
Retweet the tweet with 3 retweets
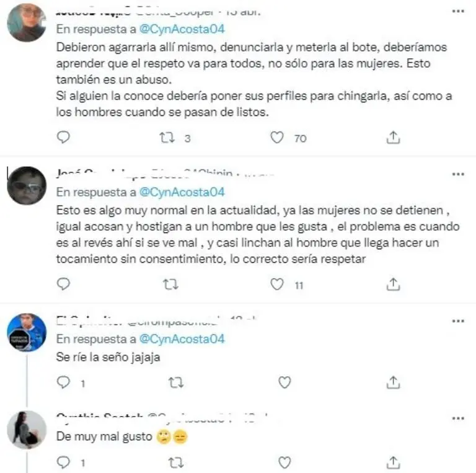tap(167, 138)
